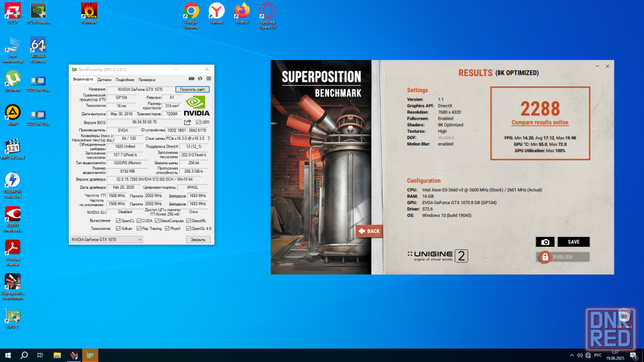Click the score value 2288
644x362 pixels.
(x=540, y=109)
